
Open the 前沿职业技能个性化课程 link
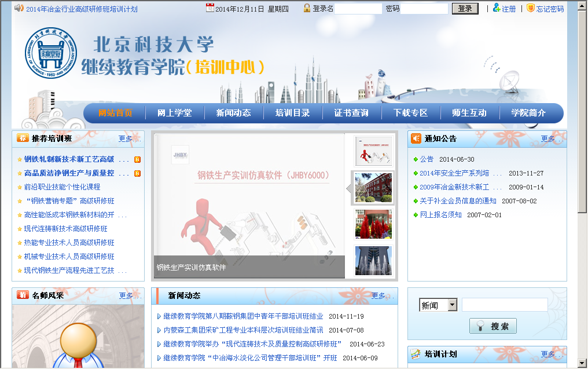coord(63,187)
